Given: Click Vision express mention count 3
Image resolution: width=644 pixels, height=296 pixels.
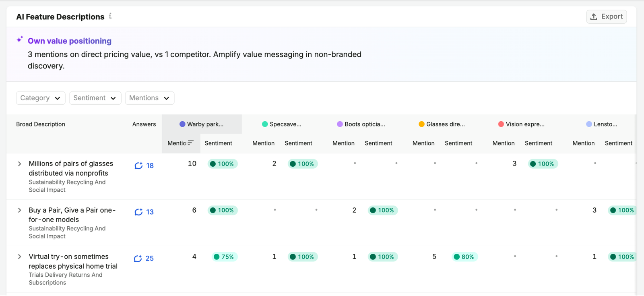Looking at the screenshot, I should coord(514,164).
